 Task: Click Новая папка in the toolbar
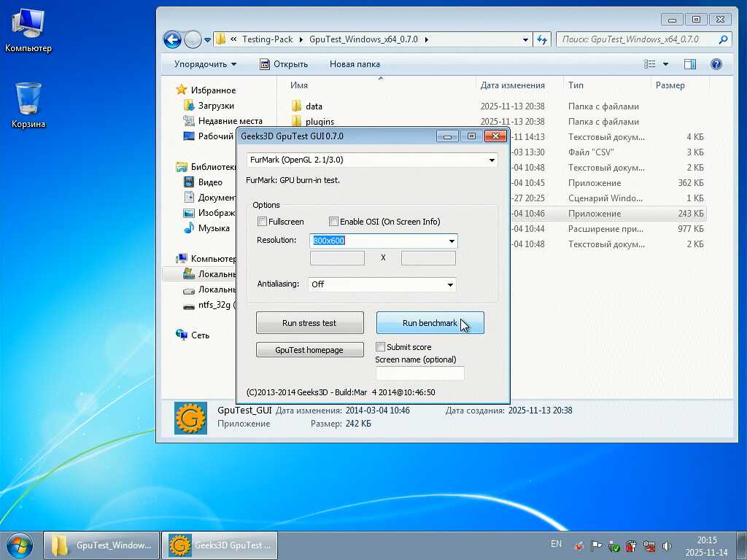(x=355, y=64)
